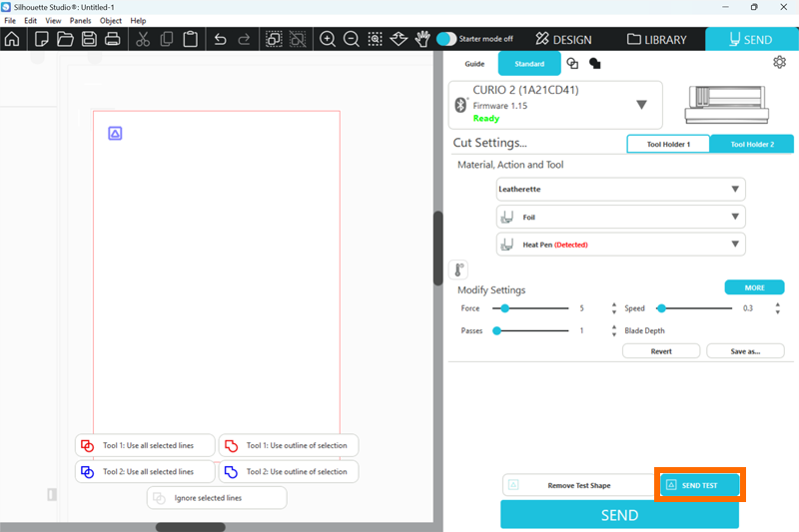Click the Undo arrow icon
Screen dimensions: 799x532
click(220, 39)
